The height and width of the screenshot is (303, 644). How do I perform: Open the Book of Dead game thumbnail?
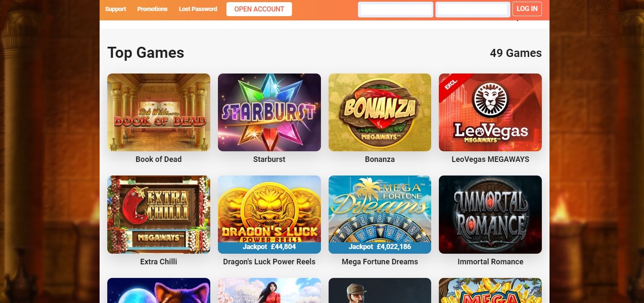pos(158,112)
